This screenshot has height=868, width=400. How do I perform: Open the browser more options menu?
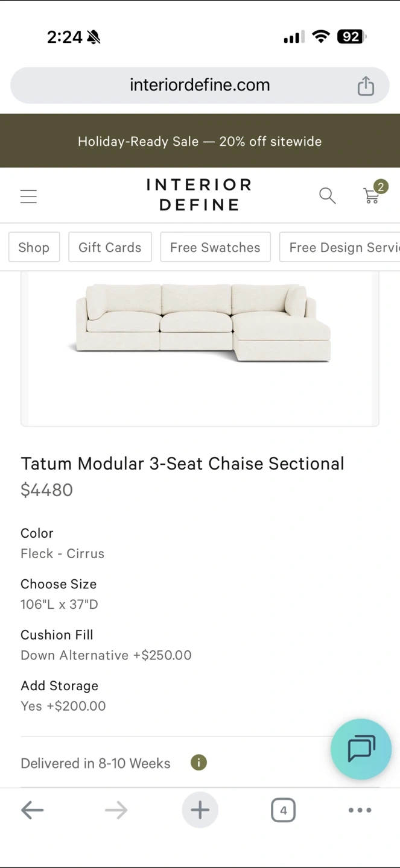click(x=360, y=810)
